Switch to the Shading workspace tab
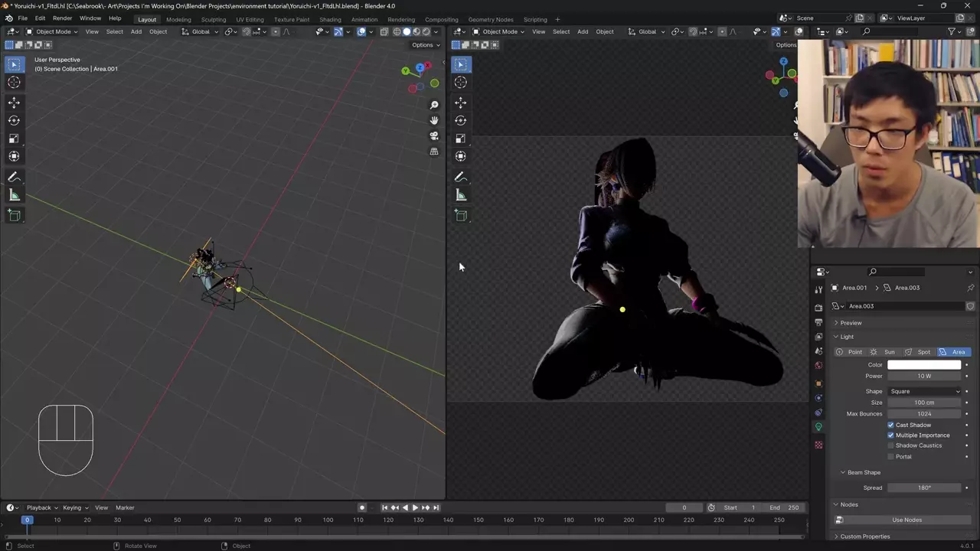The image size is (980, 551). click(x=330, y=19)
